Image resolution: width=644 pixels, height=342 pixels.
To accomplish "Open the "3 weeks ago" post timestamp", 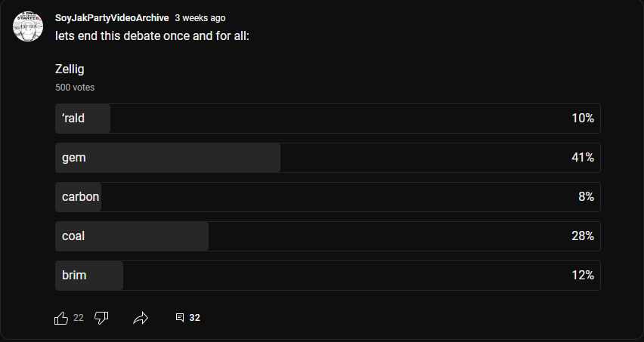I will (200, 17).
